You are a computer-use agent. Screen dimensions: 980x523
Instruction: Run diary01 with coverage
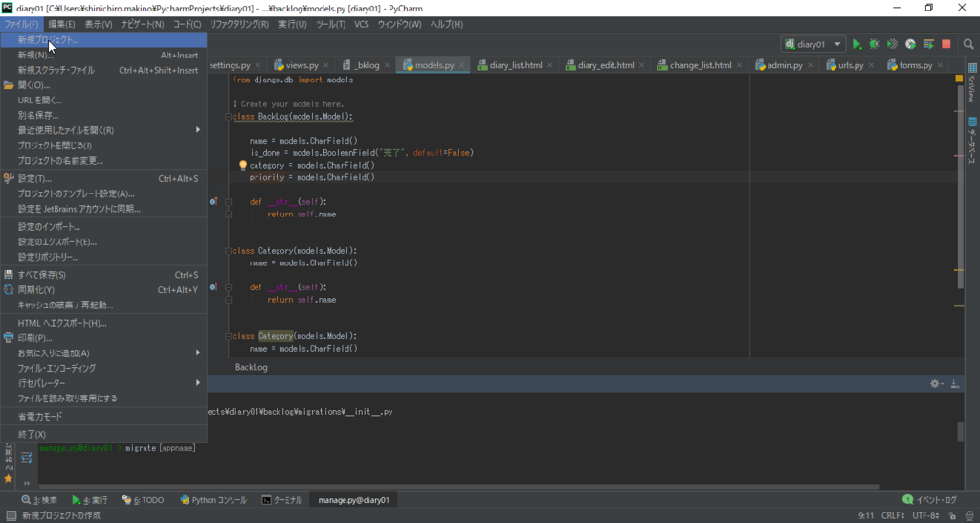[x=893, y=44]
